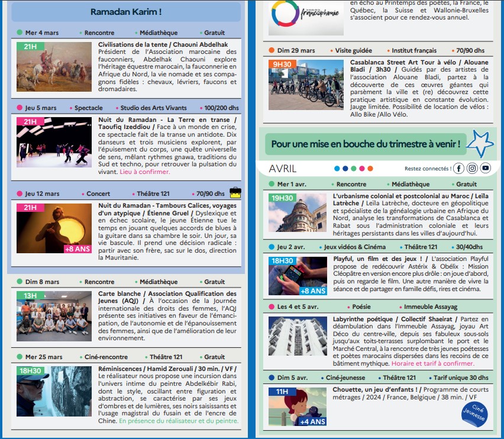The image size is (504, 439).
Task: Click the Dim 8 mars date label
Action: pyautogui.click(x=42, y=282)
